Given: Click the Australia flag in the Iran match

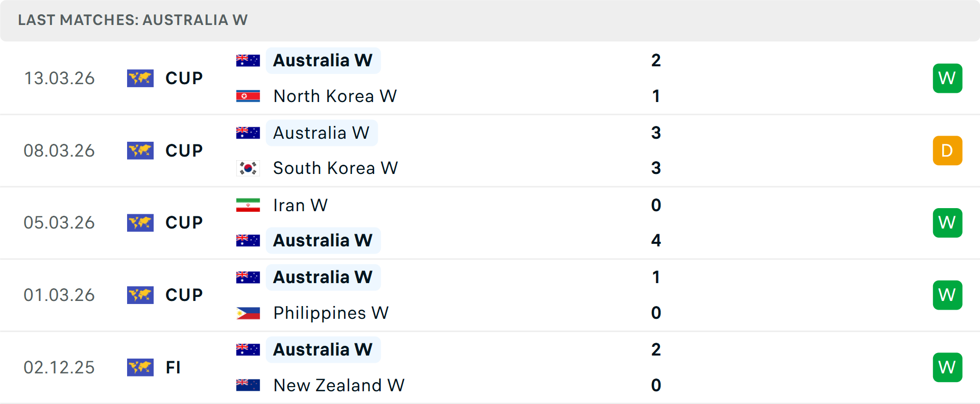Looking at the screenshot, I should [248, 240].
